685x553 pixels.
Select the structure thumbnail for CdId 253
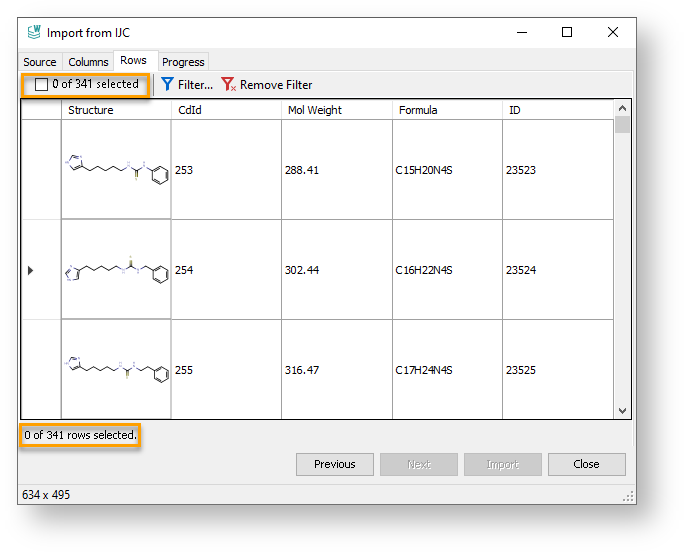tap(116, 170)
